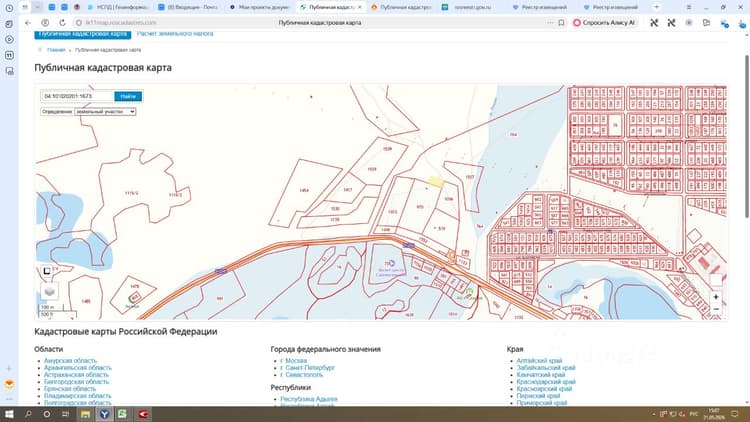Open the history clock icon in sidebar
The image size is (750, 422).
(9, 8)
